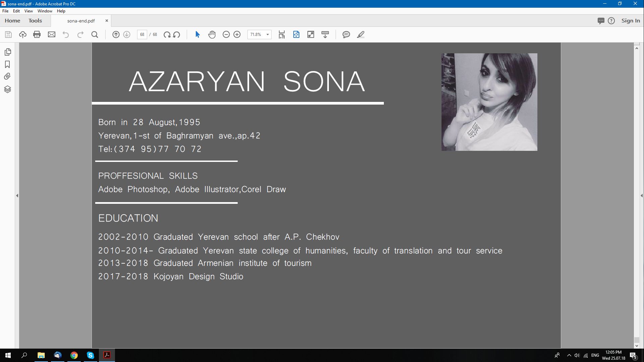Open Google Chrome from taskbar
Image resolution: width=644 pixels, height=362 pixels.
click(x=74, y=355)
